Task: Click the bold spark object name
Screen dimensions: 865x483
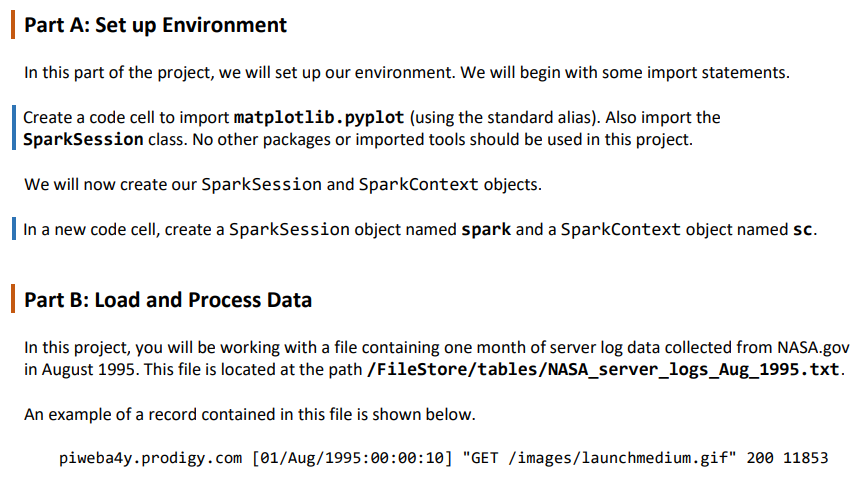Action: coord(486,229)
